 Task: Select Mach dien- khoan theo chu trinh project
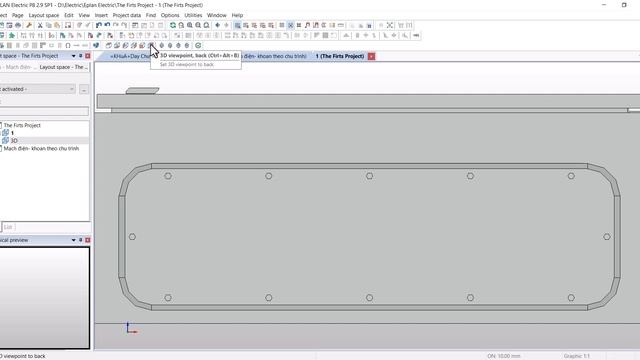tap(41, 149)
